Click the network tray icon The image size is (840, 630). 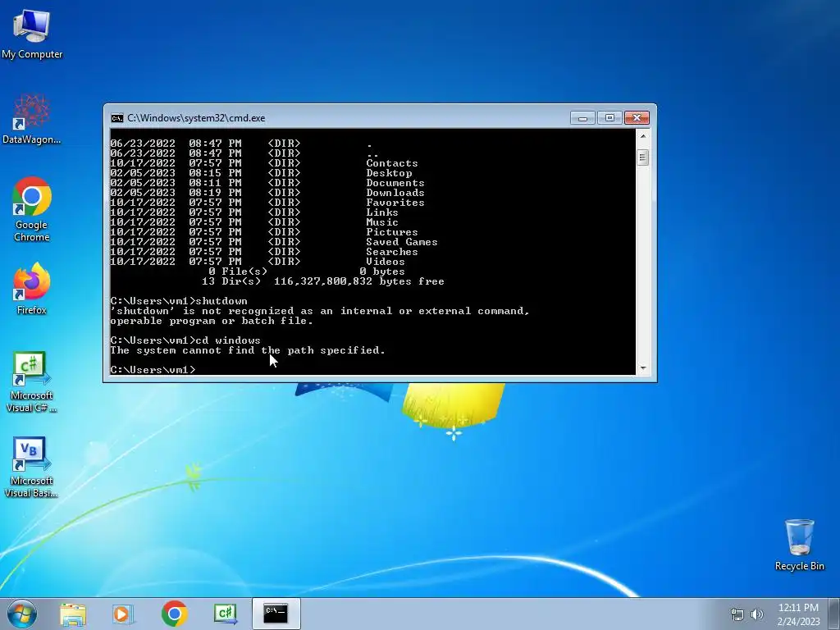click(x=737, y=614)
